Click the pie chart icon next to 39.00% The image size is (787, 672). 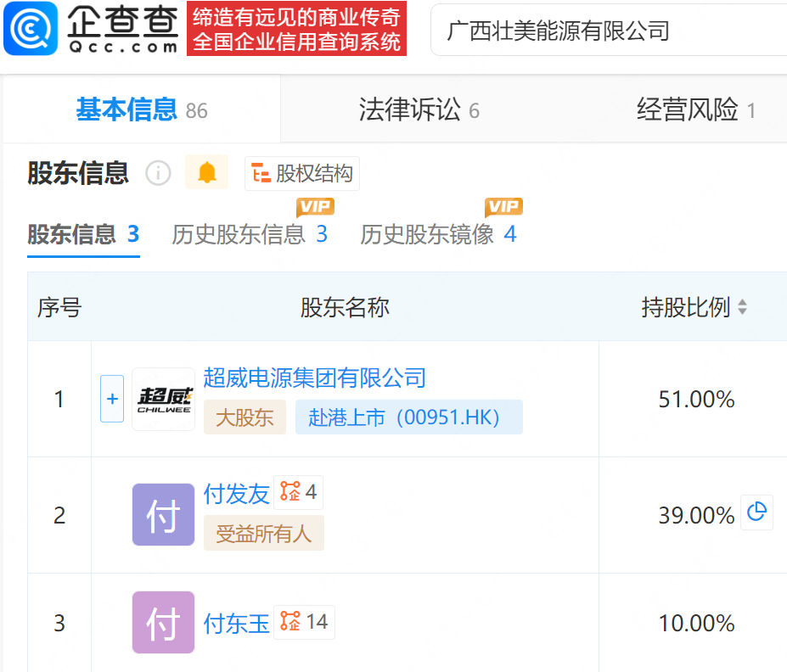coord(756,512)
